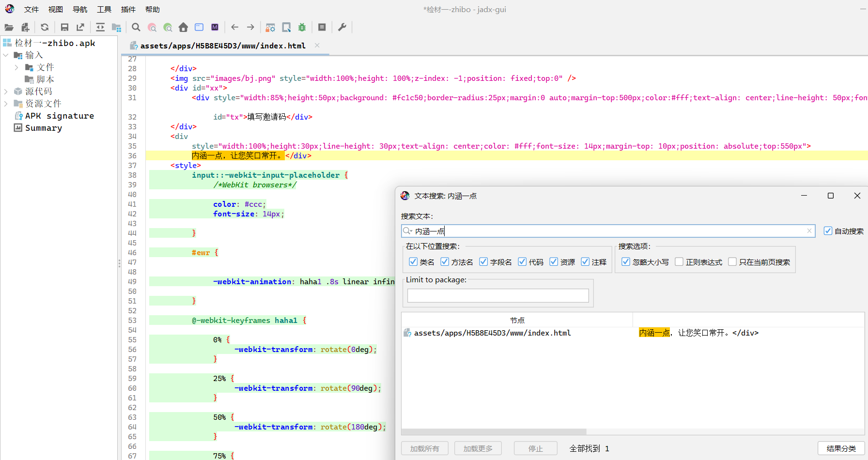Expand the 文件 tree node

[16, 67]
